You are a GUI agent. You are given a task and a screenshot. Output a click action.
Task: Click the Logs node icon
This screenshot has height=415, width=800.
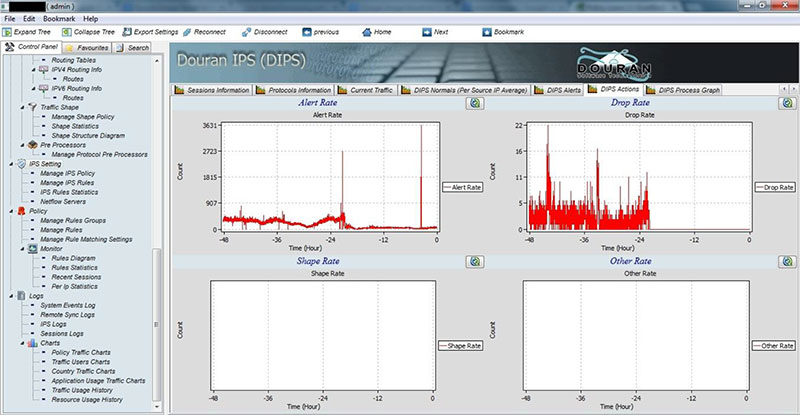click(x=21, y=296)
